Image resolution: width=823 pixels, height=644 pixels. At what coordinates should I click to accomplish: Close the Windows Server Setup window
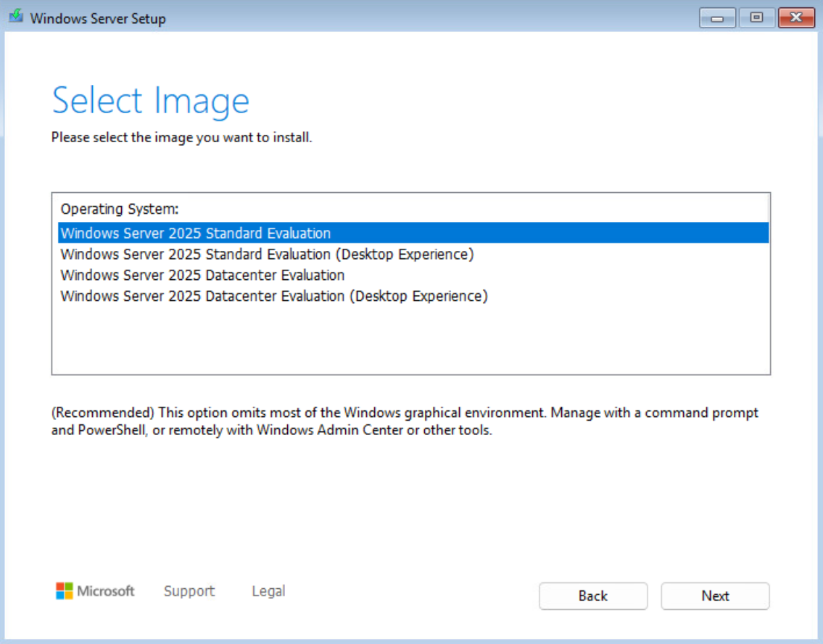click(x=796, y=18)
